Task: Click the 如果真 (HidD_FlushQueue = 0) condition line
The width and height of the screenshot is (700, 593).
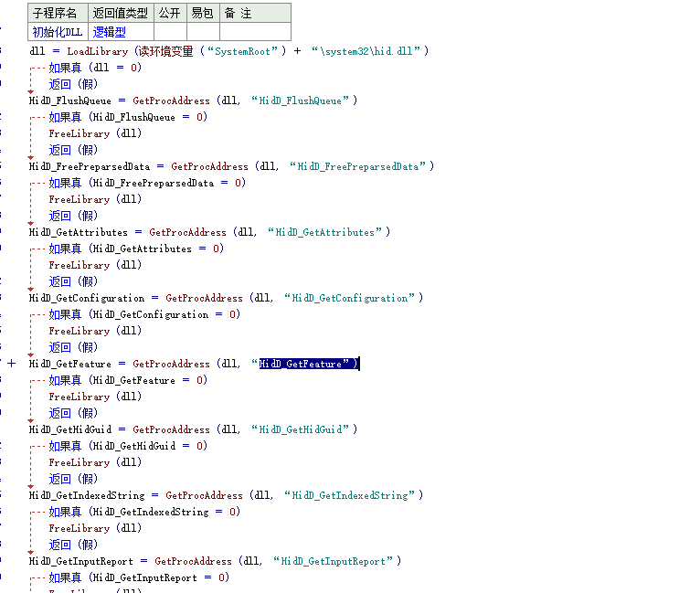Action: tap(128, 117)
